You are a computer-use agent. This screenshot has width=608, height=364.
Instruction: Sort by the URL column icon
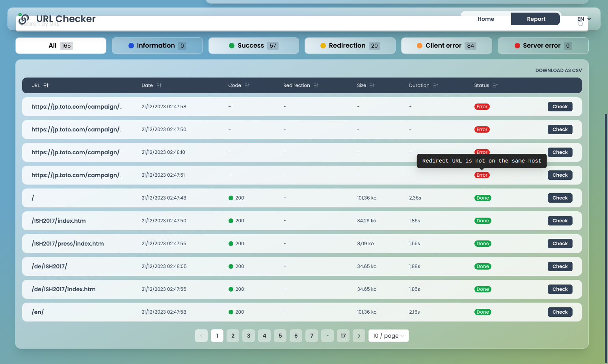tap(46, 85)
